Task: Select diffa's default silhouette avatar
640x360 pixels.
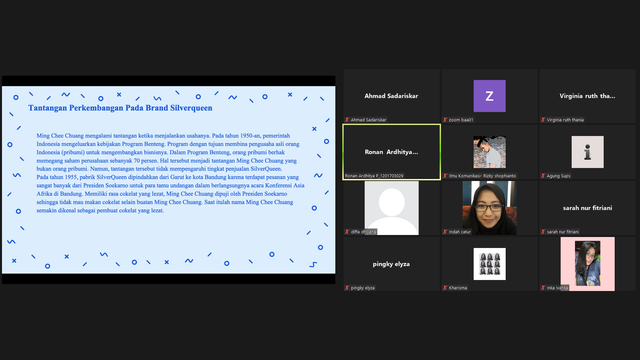Action: pyautogui.click(x=391, y=208)
